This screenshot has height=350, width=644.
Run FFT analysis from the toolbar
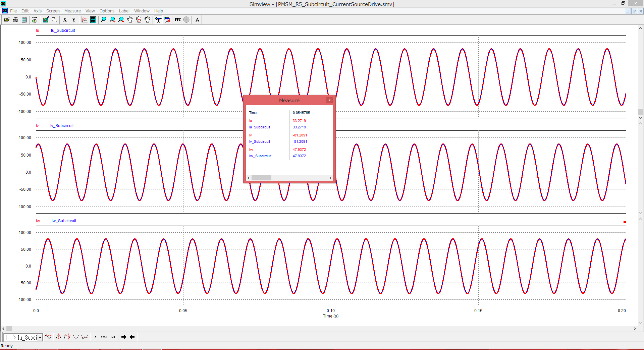177,19
